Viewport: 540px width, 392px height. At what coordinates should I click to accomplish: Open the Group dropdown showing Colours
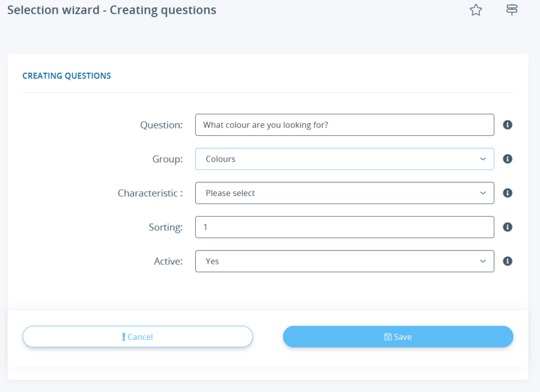pos(344,159)
